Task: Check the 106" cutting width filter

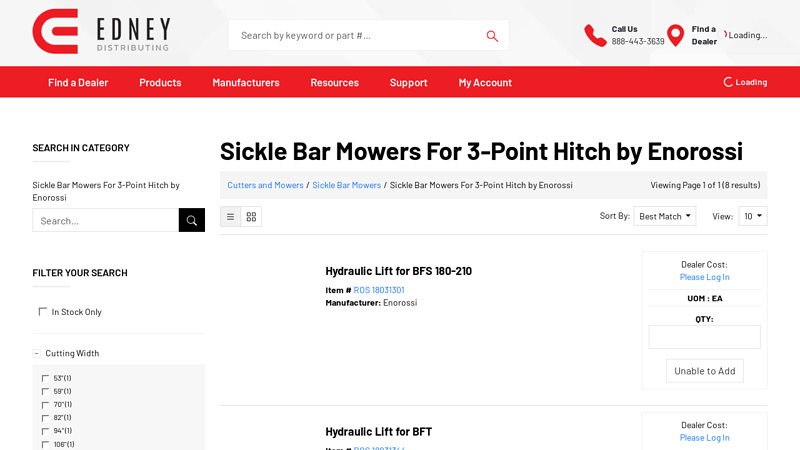Action: pos(45,444)
